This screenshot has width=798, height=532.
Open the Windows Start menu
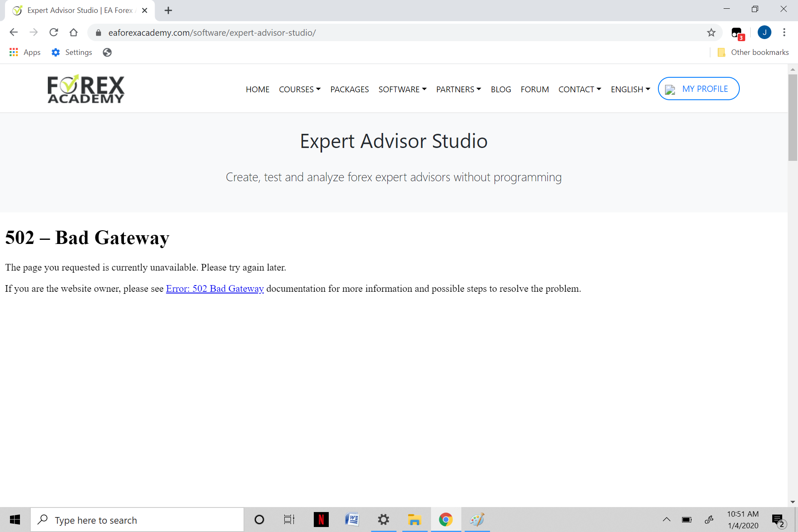(x=15, y=520)
